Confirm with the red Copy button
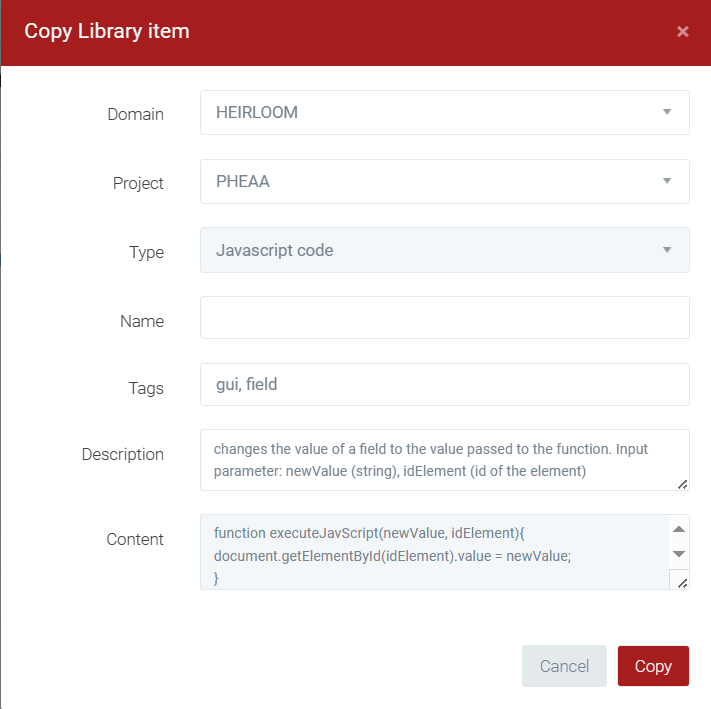The width and height of the screenshot is (711, 709). pos(653,666)
